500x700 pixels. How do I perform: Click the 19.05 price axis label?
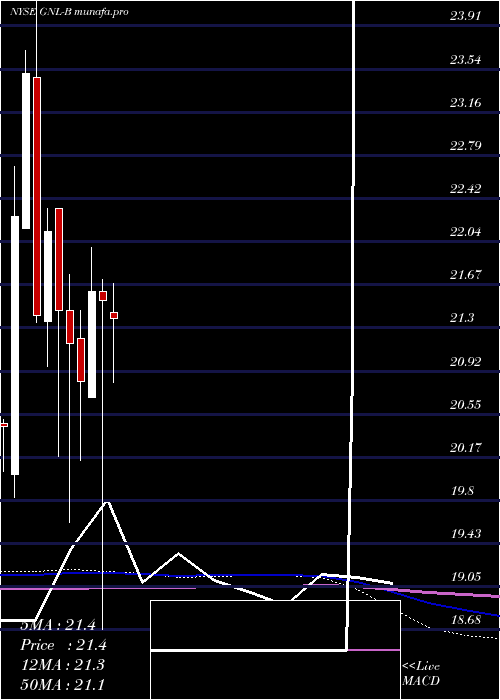point(466,577)
